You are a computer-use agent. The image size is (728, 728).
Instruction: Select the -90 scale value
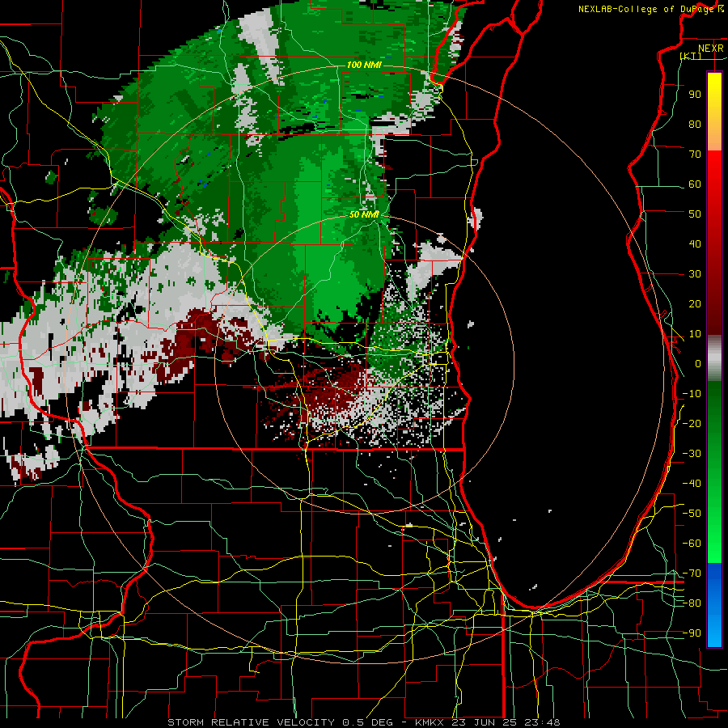[692, 633]
